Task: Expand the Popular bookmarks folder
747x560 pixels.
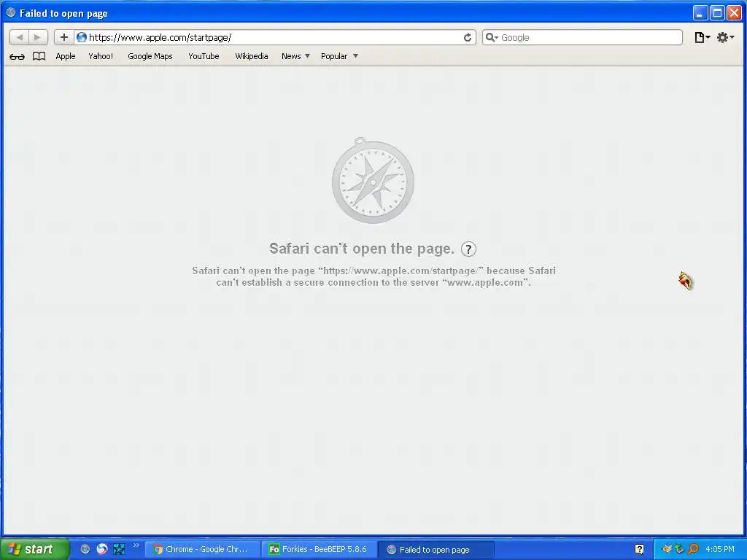Action: tap(339, 56)
